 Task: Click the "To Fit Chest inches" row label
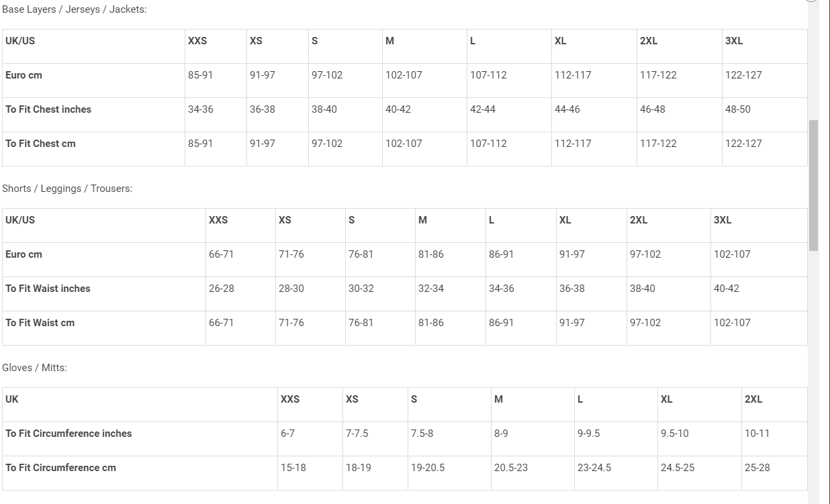[48, 109]
